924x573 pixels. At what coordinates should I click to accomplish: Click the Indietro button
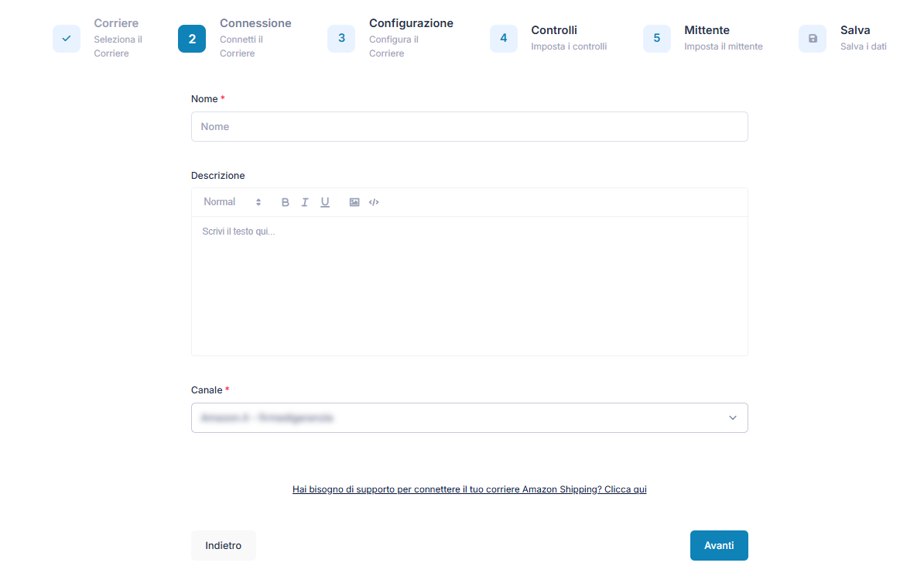click(x=223, y=545)
